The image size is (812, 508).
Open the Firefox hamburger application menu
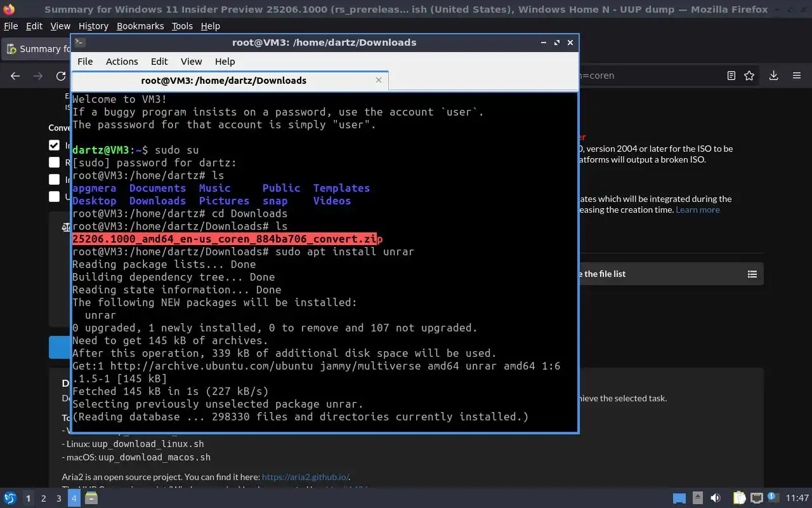(797, 76)
